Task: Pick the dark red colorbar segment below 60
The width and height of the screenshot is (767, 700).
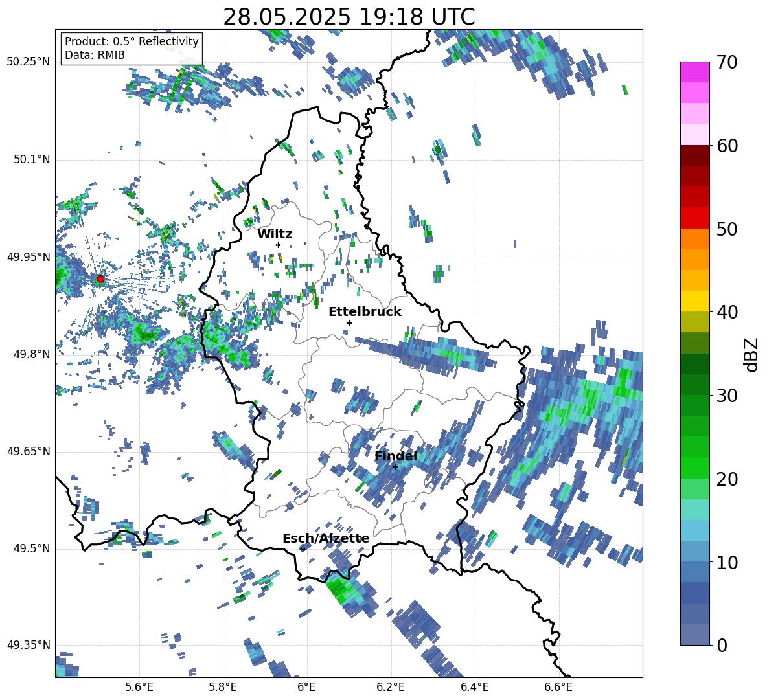Action: click(694, 155)
